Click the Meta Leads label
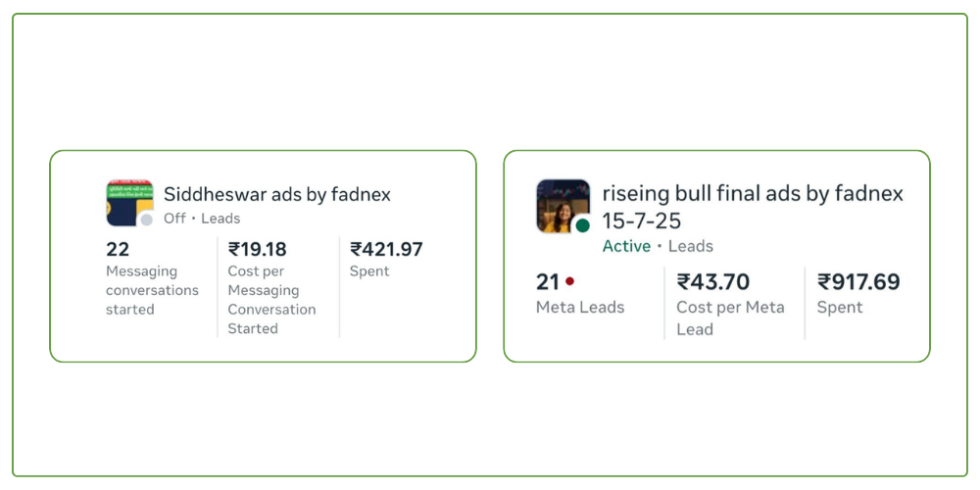The height and width of the screenshot is (490, 980). tap(580, 307)
